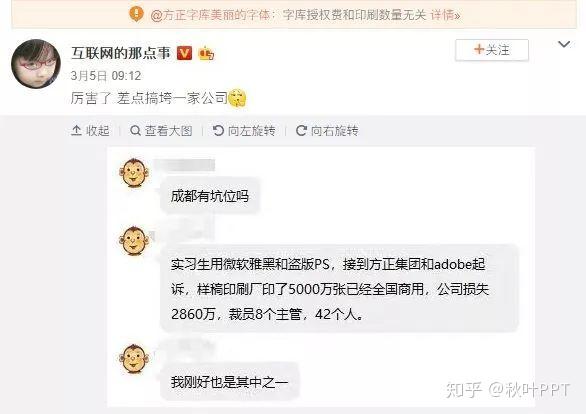Screen dimensions: 586x414
Task: Expand the post options chevron arrow
Action: (564, 44)
